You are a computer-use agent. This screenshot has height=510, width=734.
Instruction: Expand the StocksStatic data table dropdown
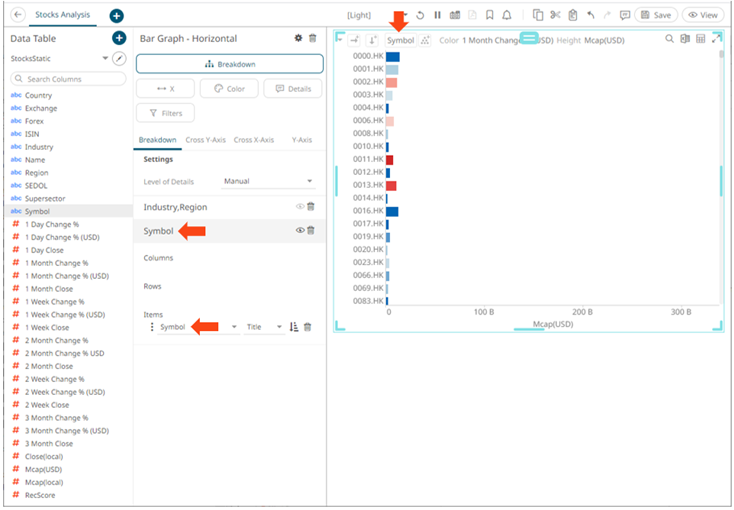click(x=105, y=59)
